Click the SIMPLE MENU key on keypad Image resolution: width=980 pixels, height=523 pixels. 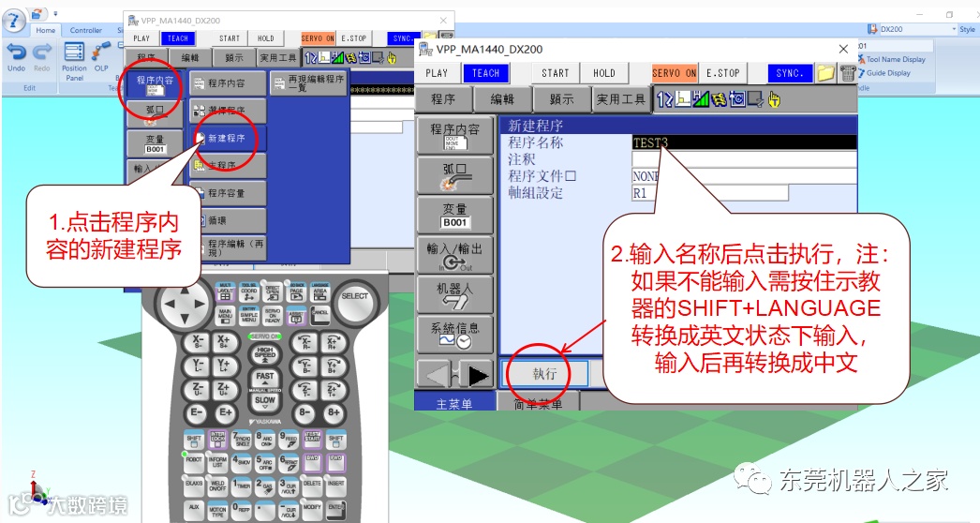coord(249,315)
